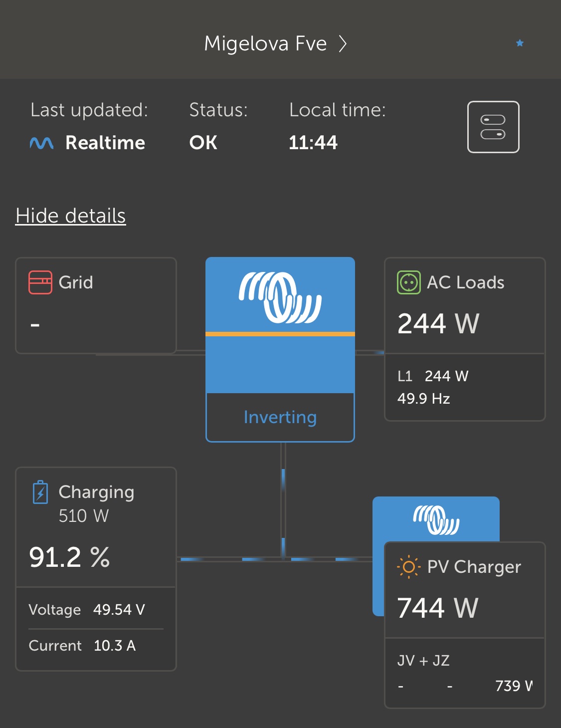561x728 pixels.
Task: Click the battery charging icon
Action: pyautogui.click(x=40, y=492)
